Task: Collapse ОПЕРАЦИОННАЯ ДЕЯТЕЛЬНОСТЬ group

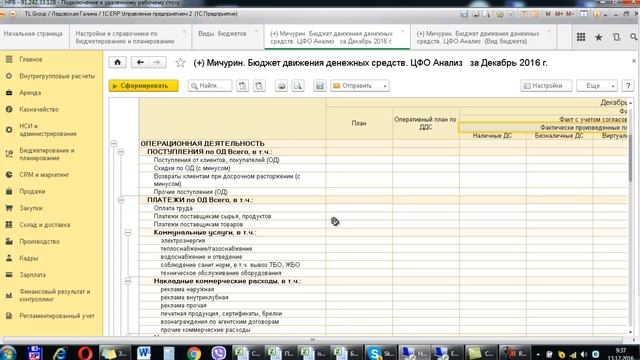Action: (114, 144)
